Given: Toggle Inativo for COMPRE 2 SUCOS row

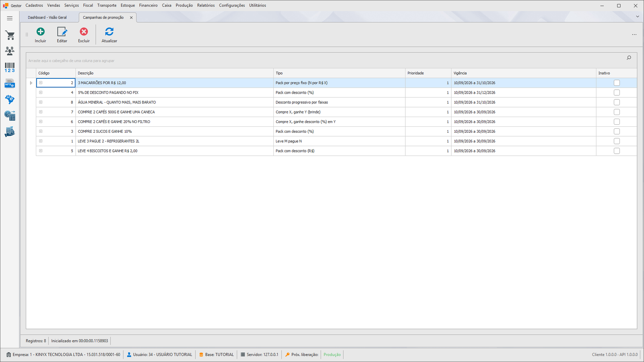Looking at the screenshot, I should point(617,132).
